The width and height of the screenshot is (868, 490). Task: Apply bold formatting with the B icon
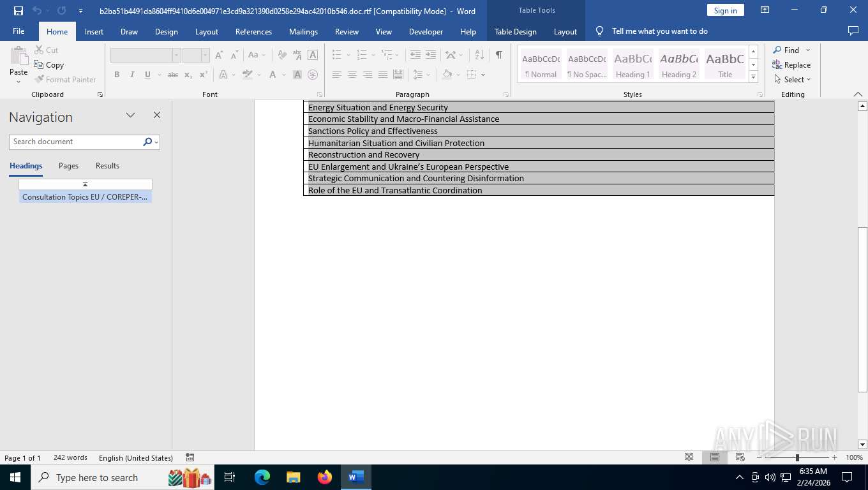pyautogui.click(x=117, y=75)
